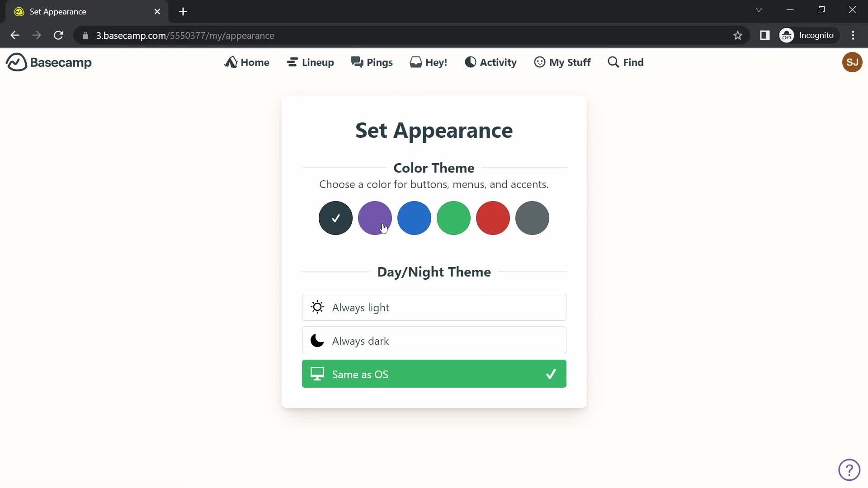
Task: Click the incognito user profile icon
Action: (x=787, y=35)
